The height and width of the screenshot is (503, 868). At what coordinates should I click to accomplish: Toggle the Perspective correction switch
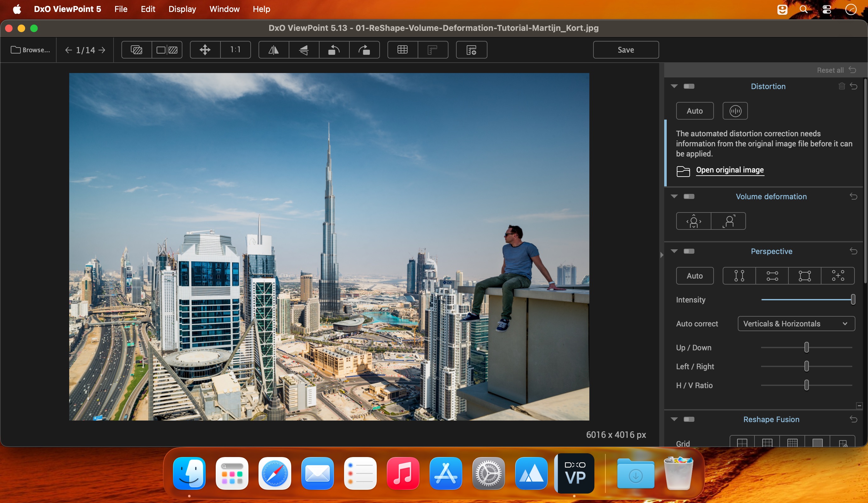pos(689,251)
